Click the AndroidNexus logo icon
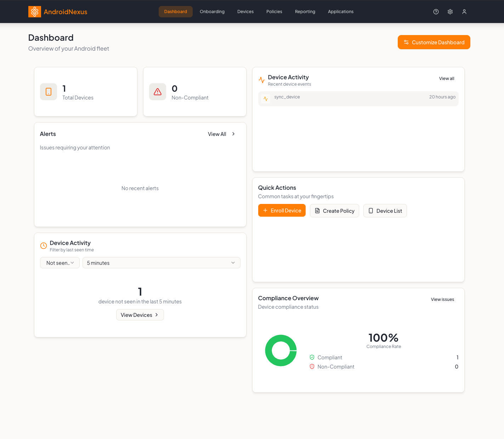The height and width of the screenshot is (439, 504). [x=35, y=11]
